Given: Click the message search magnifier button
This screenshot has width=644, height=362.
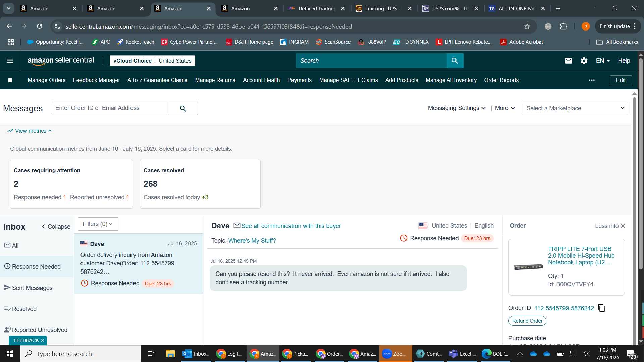Looking at the screenshot, I should coord(183,108).
